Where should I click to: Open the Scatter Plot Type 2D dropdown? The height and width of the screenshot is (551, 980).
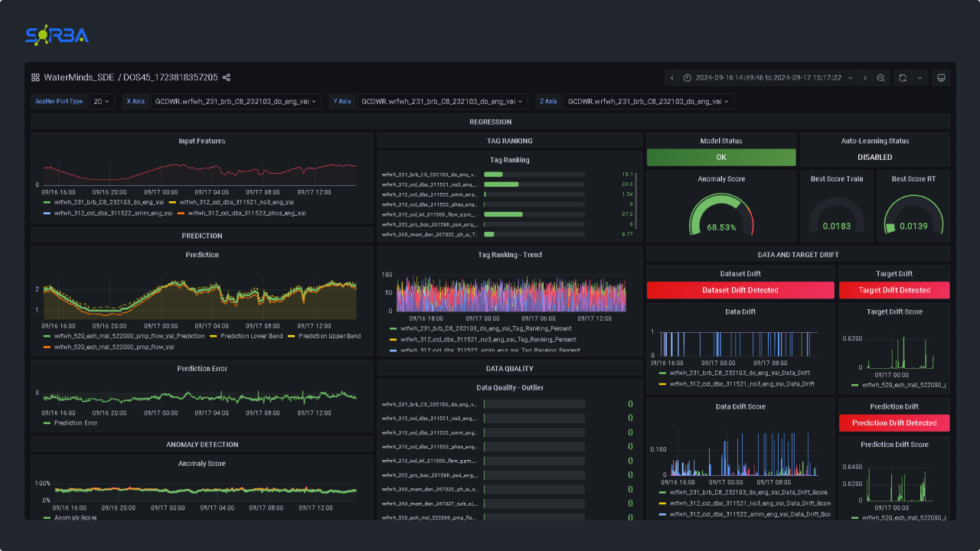click(102, 101)
